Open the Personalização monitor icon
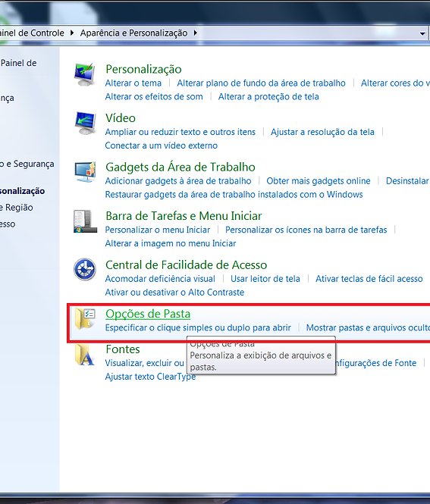The height and width of the screenshot is (504, 430). pyautogui.click(x=85, y=74)
